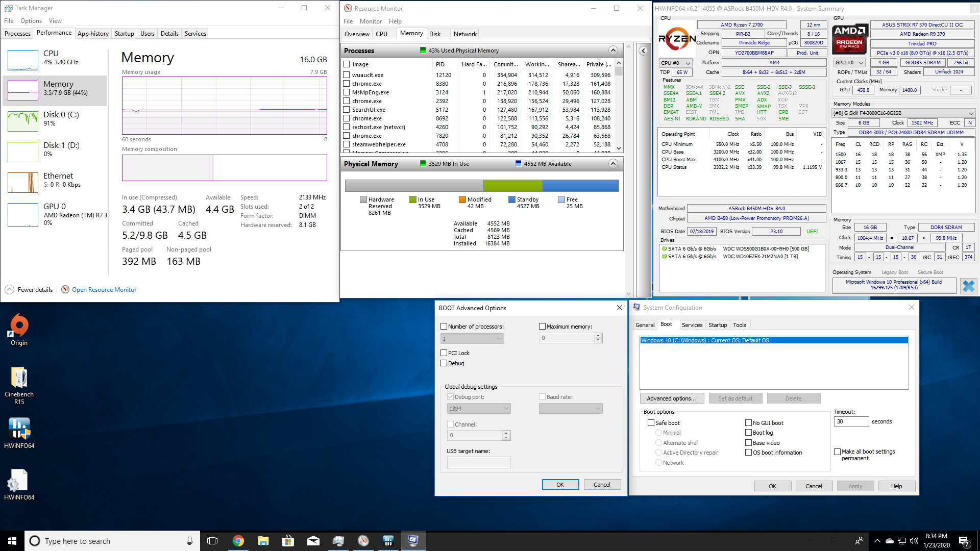Check the wuauclt.exe process checkbox
Viewport: 980px width, 551px height.
pos(347,75)
